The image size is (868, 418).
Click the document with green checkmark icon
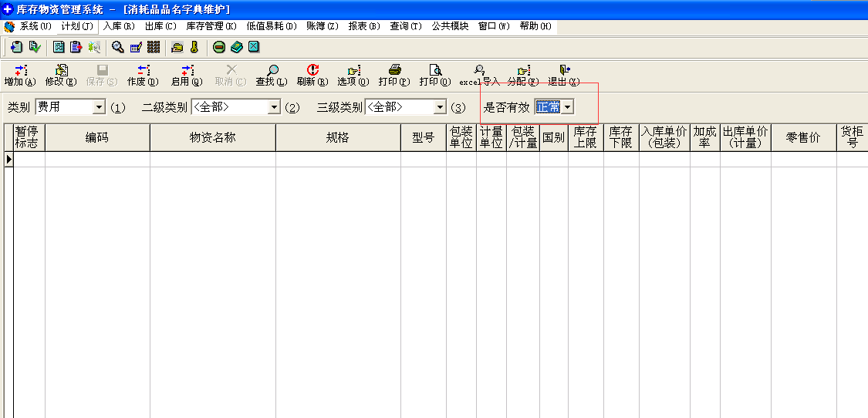(35, 47)
